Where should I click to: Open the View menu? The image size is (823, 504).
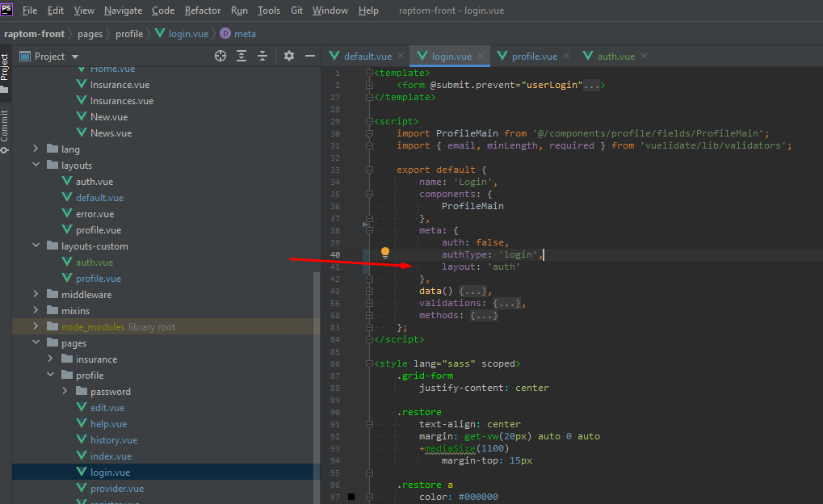[84, 10]
